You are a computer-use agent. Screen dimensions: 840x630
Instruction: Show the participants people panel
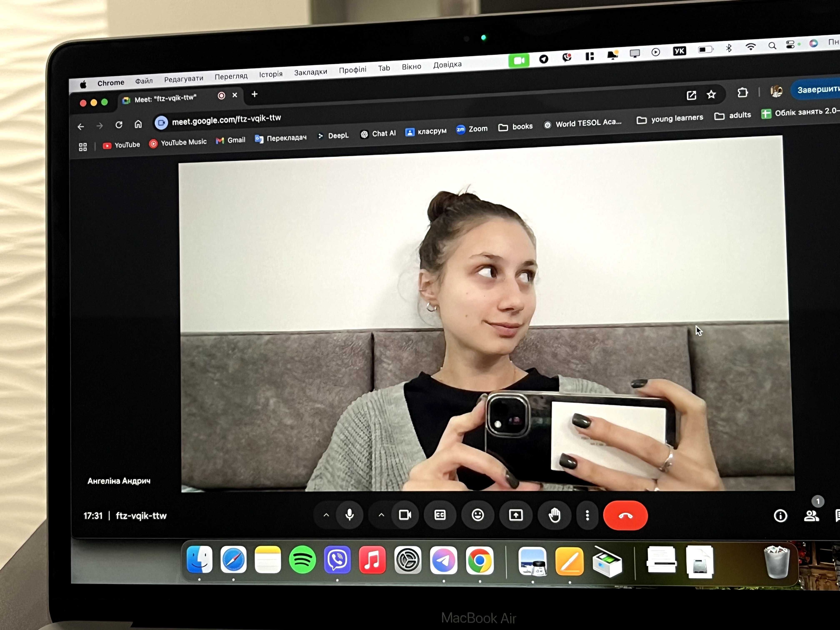(x=811, y=516)
